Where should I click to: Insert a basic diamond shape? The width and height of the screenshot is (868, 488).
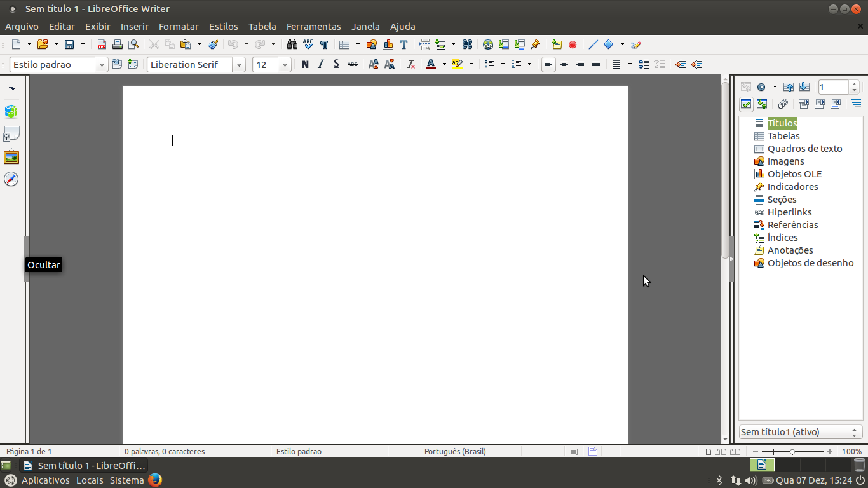pos(609,44)
